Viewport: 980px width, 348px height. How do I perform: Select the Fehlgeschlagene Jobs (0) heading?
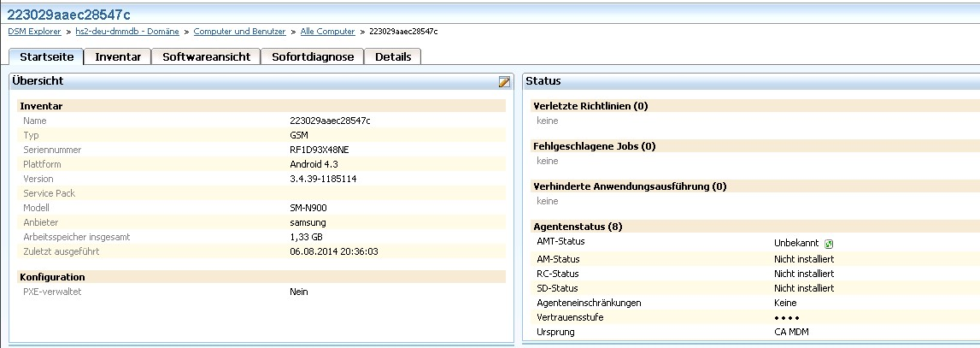click(x=594, y=146)
